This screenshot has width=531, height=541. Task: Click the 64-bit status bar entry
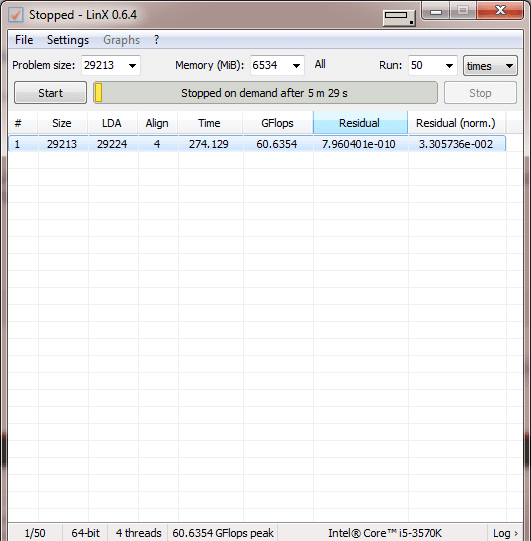pyautogui.click(x=85, y=533)
